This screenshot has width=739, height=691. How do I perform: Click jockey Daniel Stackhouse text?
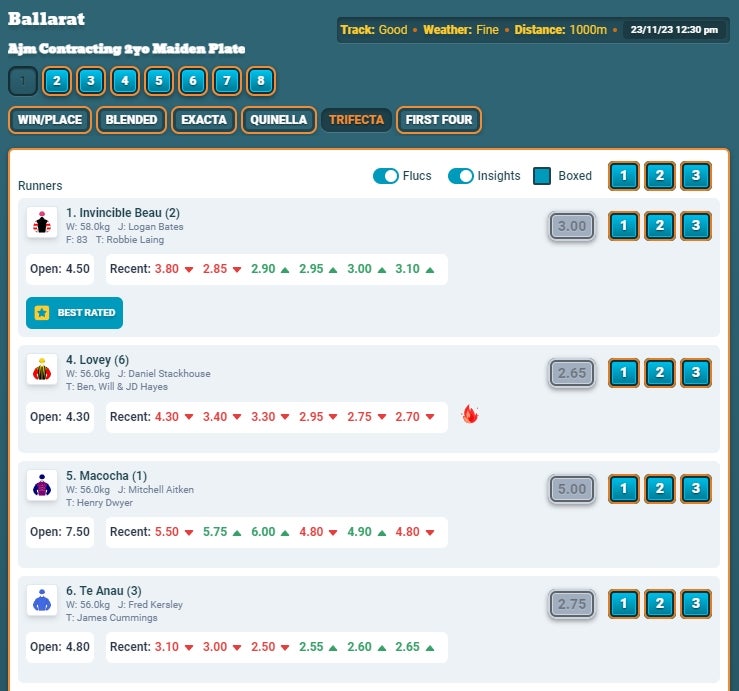coord(164,374)
